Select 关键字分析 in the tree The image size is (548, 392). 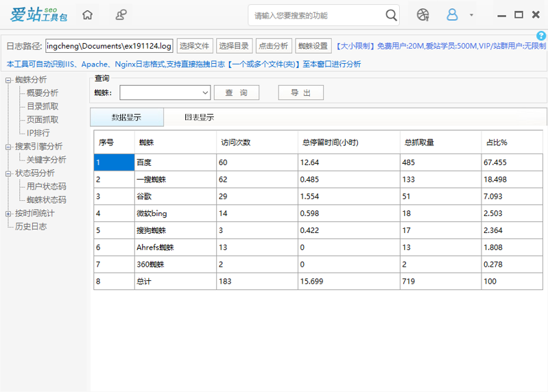tap(46, 160)
